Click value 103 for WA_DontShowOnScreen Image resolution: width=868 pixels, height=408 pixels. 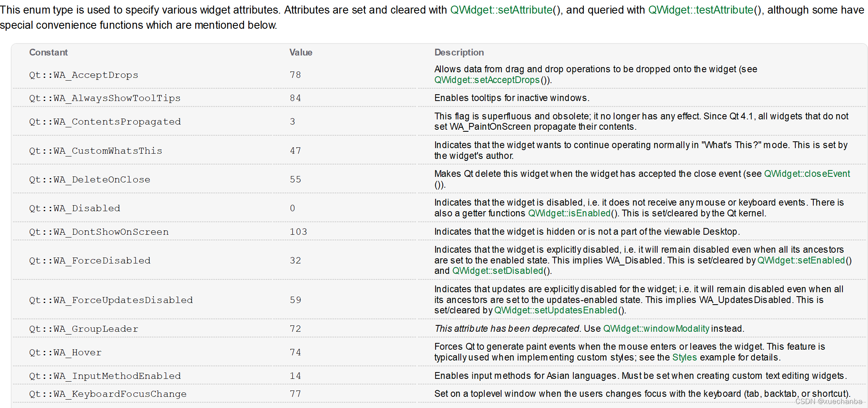click(x=299, y=232)
